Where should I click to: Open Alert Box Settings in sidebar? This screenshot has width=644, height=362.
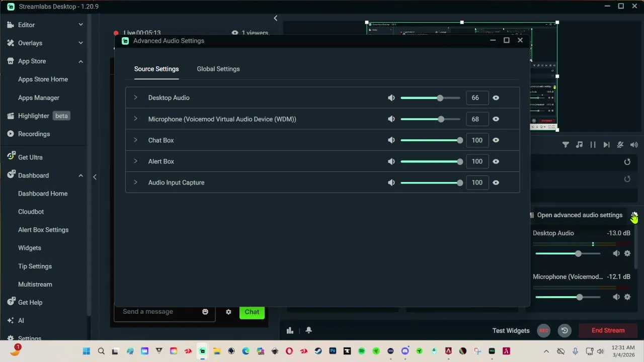point(43,230)
